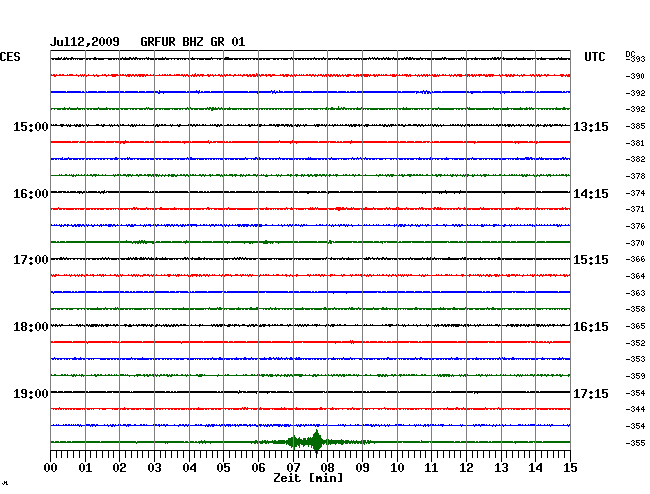Select the DC offset value -363
The image size is (650, 494).
pos(635,293)
